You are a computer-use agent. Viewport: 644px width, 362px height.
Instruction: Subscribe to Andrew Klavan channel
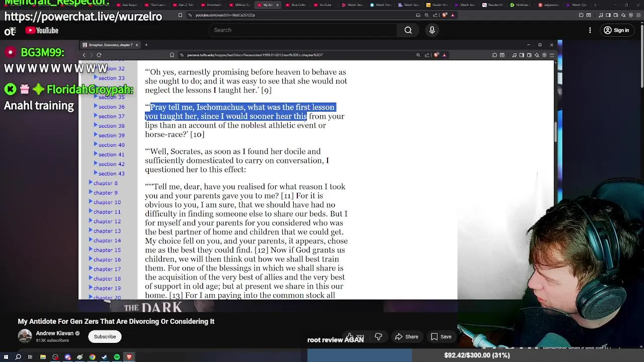[x=105, y=336]
